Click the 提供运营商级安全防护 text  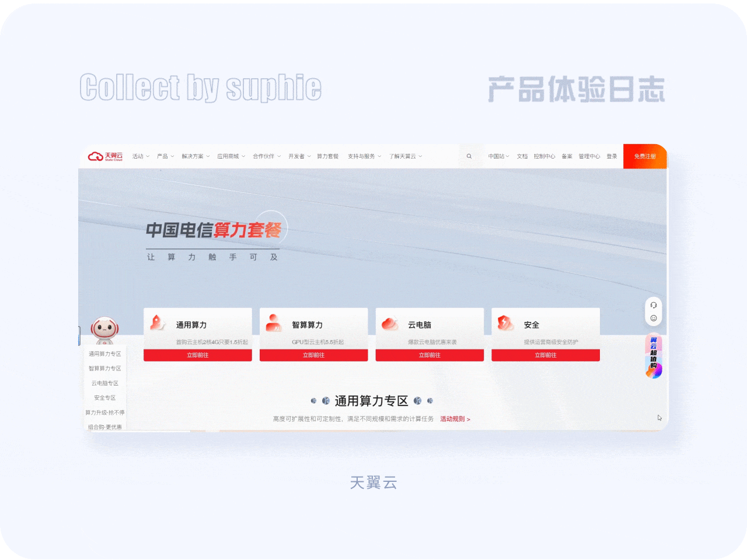551,342
